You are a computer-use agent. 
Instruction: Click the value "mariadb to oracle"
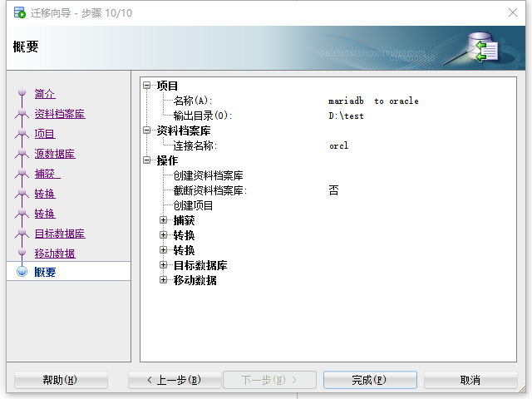[373, 101]
